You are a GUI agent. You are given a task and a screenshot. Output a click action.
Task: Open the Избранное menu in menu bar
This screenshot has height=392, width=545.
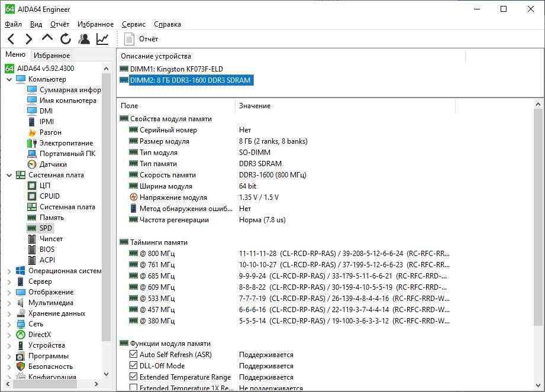click(x=96, y=24)
